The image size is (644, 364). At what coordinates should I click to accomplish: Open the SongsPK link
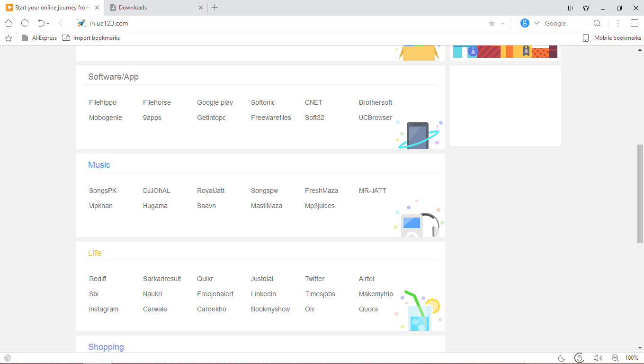(x=103, y=191)
